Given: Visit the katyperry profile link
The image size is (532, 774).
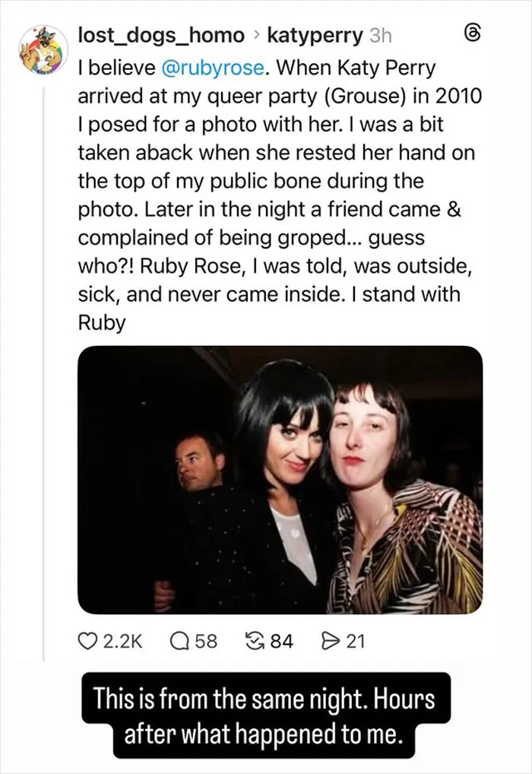Looking at the screenshot, I should tap(315, 36).
